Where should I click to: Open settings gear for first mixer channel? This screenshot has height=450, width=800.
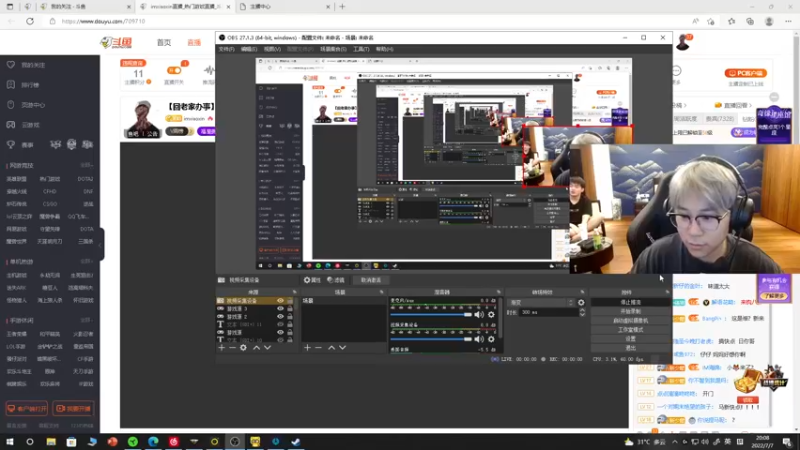[x=491, y=315]
